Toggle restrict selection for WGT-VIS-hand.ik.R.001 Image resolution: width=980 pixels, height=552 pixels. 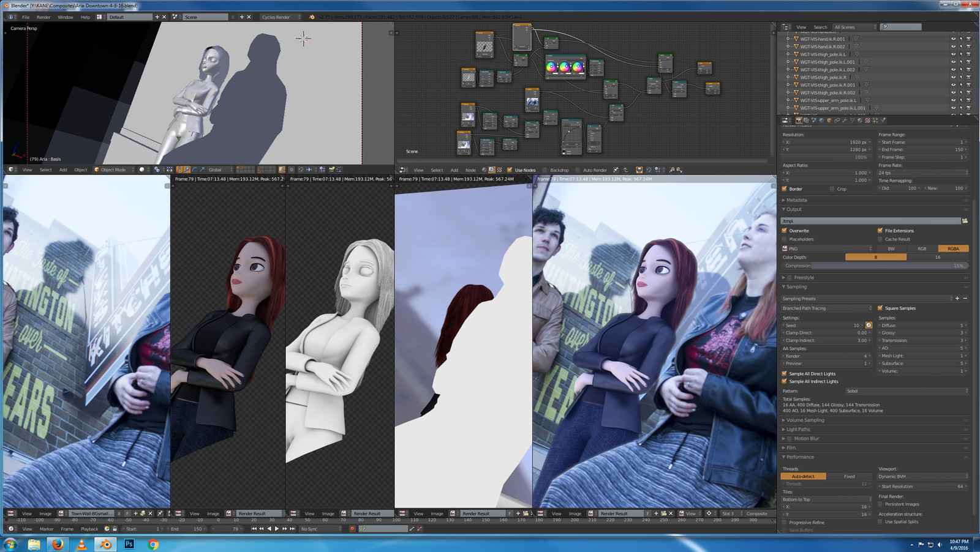pyautogui.click(x=960, y=39)
